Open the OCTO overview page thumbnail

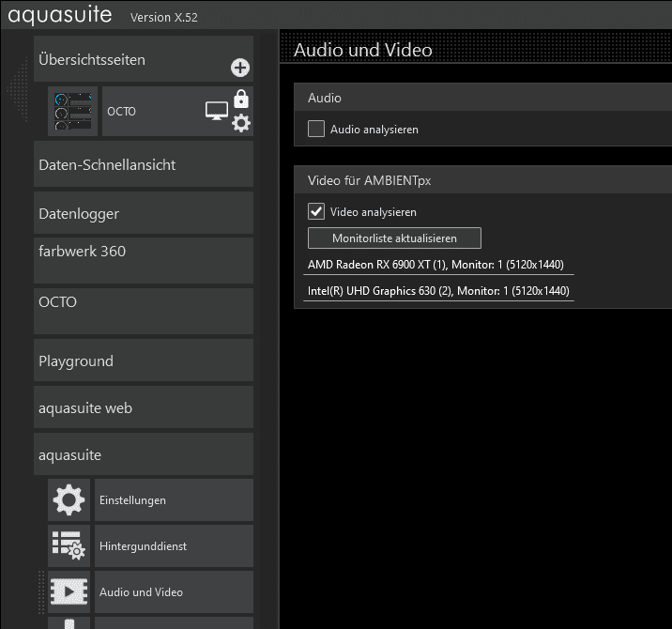[x=72, y=112]
